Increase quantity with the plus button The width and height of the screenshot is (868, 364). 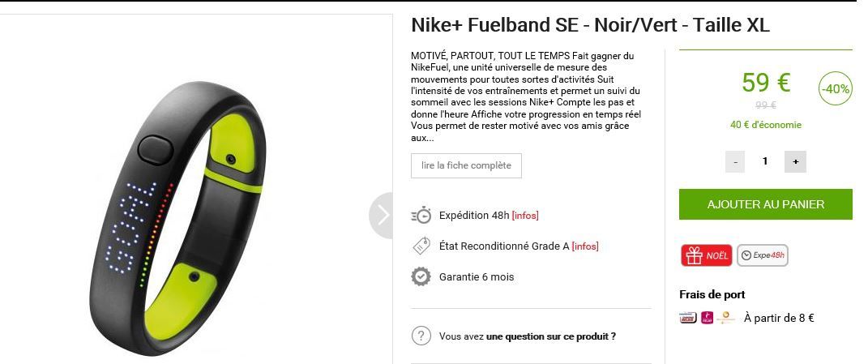796,162
